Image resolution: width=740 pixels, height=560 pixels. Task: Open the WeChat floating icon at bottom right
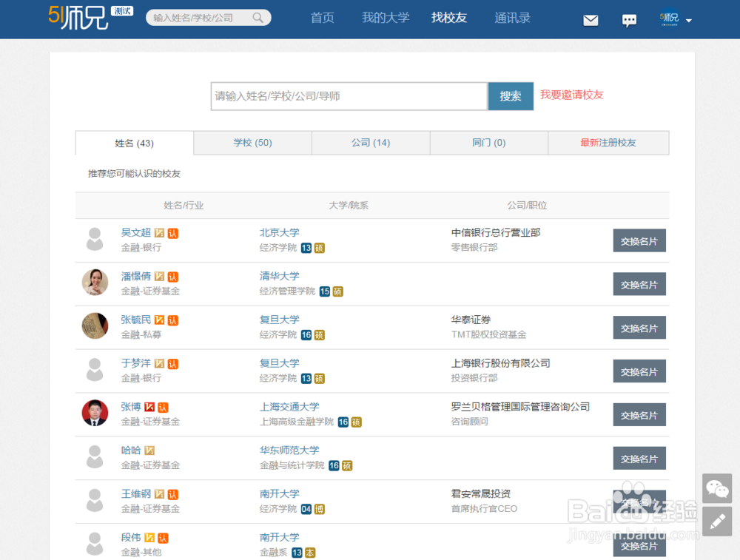[x=717, y=488]
